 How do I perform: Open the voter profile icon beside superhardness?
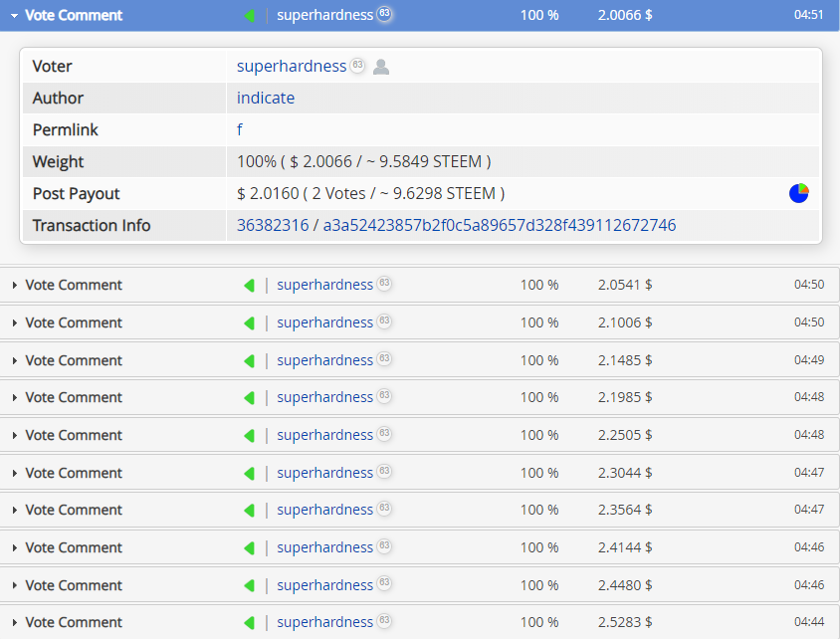pyautogui.click(x=381, y=67)
